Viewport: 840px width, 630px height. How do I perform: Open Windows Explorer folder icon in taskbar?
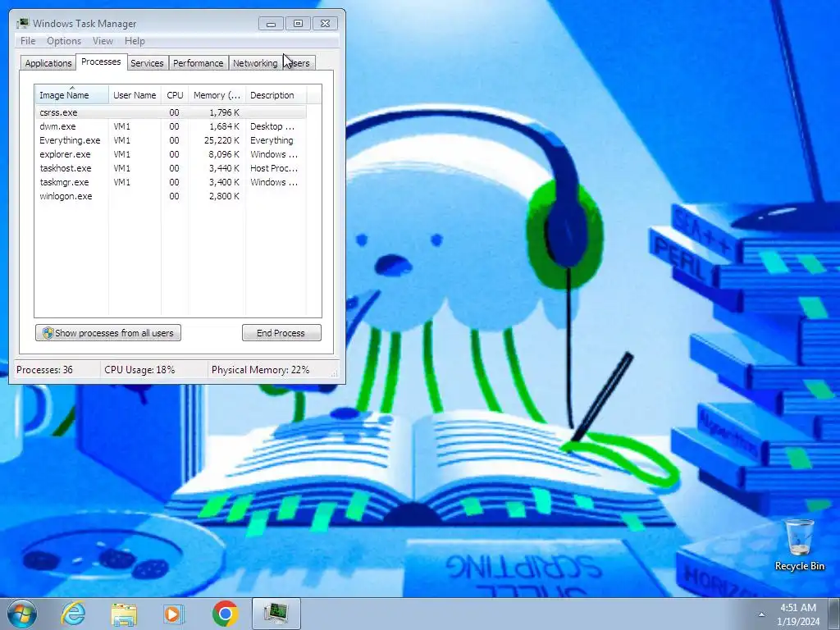124,614
